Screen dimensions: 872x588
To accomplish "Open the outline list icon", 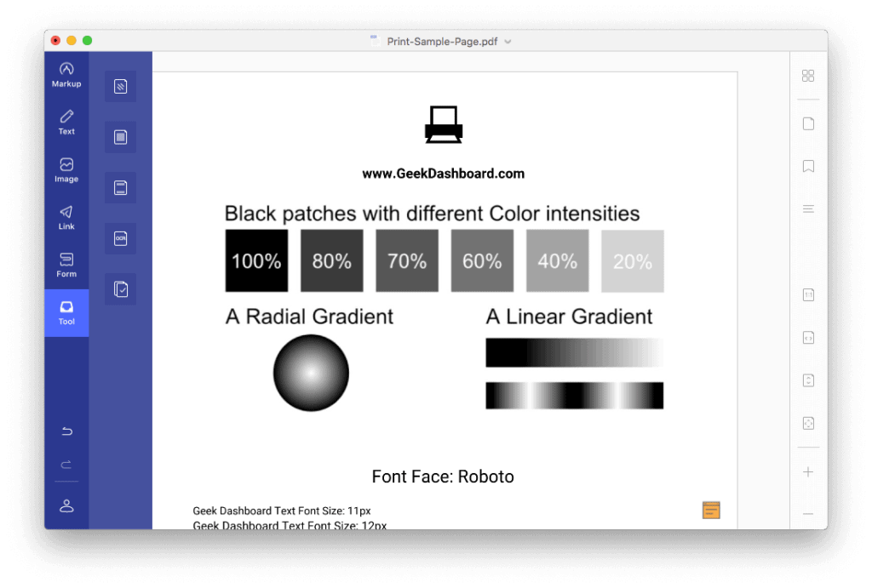I will [808, 209].
